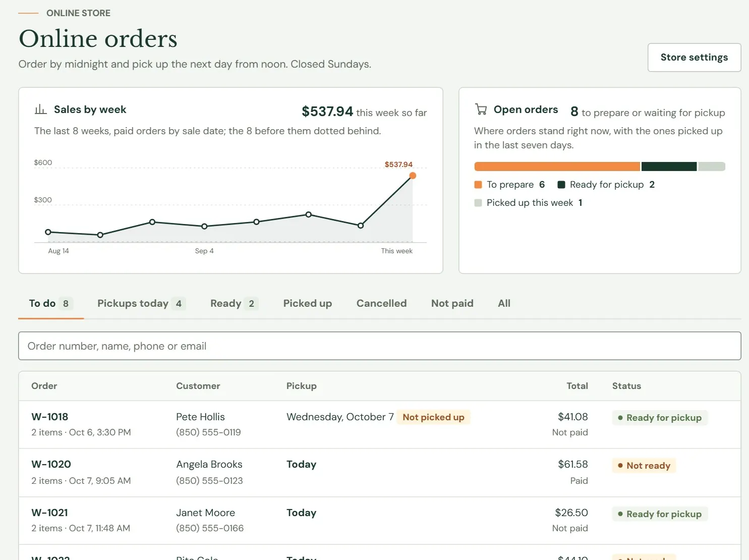The height and width of the screenshot is (560, 749).
Task: Click the orange This week point on the sales chart
Action: pyautogui.click(x=413, y=176)
